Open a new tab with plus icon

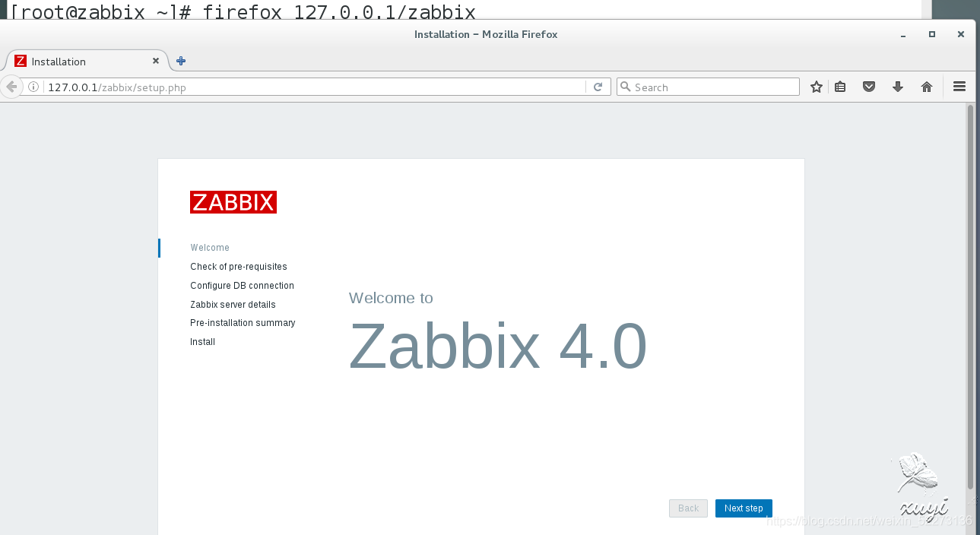(181, 62)
